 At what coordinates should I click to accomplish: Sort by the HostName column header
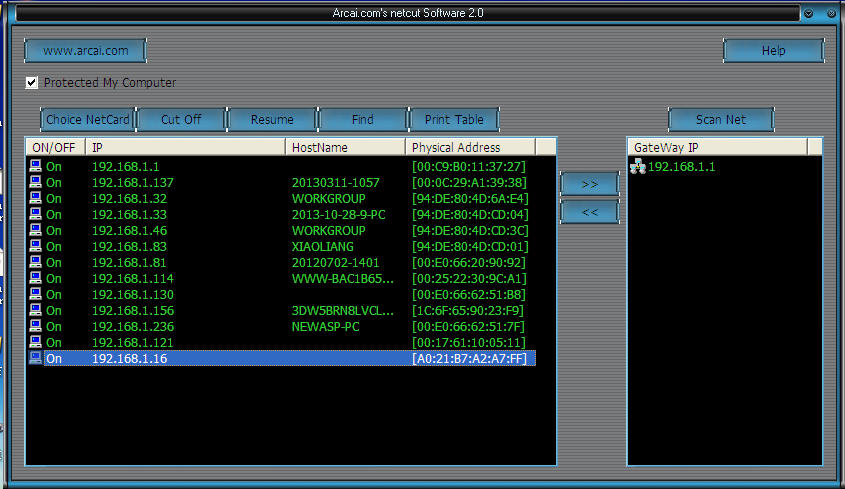pyautogui.click(x=346, y=147)
